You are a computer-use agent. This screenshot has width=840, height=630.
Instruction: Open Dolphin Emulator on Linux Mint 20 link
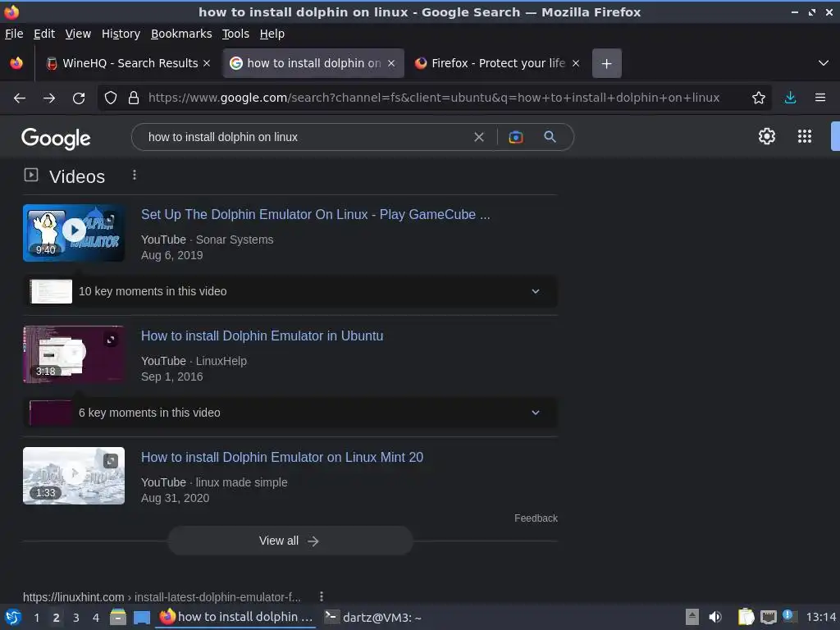[282, 458]
